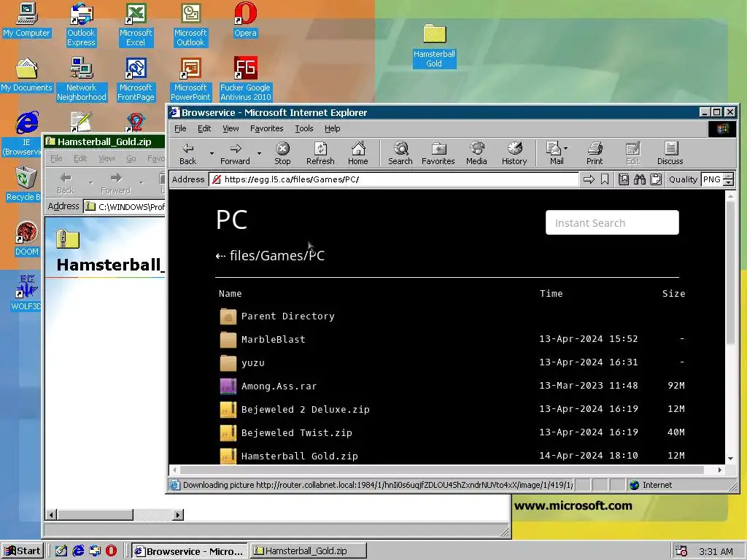Download Bejeweled Twist.zip

(297, 433)
